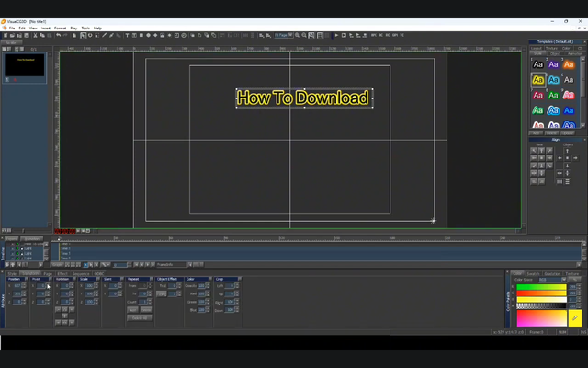588x368 pixels.
Task: Click the Crop Right input field
Action: pyautogui.click(x=230, y=302)
